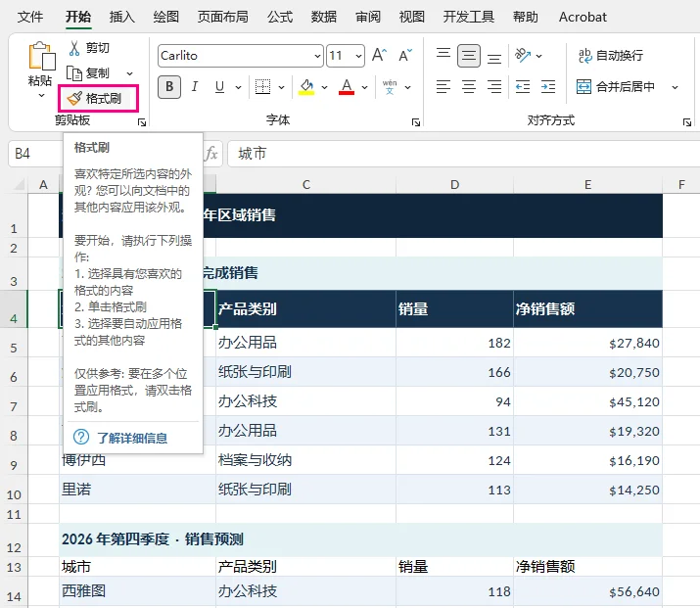Apply cell borders icon
The height and width of the screenshot is (608, 700).
click(x=262, y=86)
